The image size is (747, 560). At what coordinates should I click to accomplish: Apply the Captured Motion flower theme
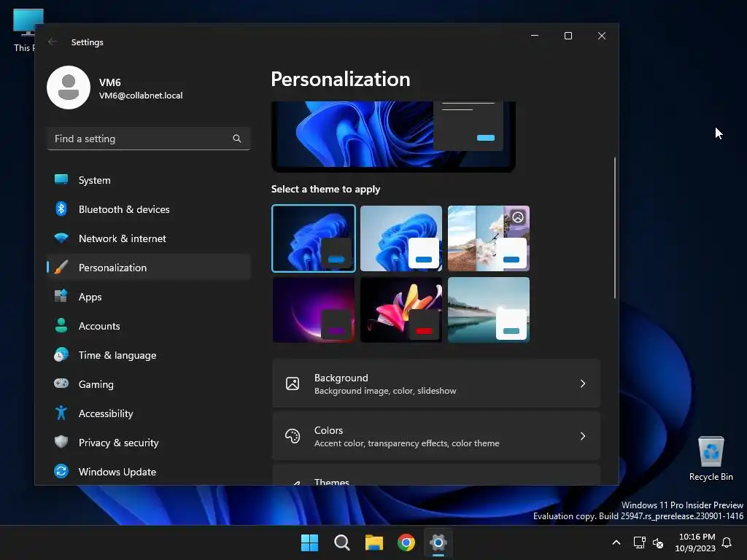(401, 309)
